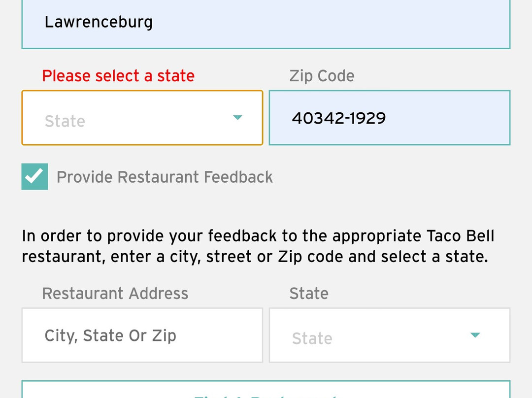Viewport: 532px width, 398px height.
Task: Expand the restaurant State dropdown
Action: coord(389,335)
